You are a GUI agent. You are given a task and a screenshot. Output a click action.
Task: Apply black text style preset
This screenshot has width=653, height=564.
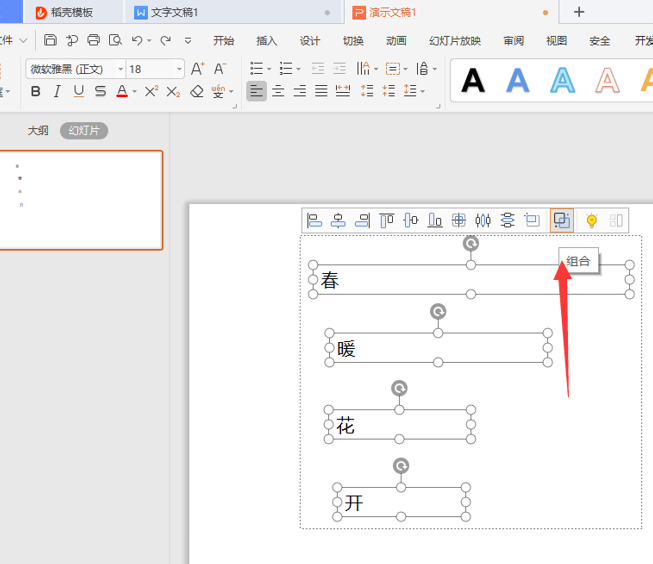coord(473,80)
